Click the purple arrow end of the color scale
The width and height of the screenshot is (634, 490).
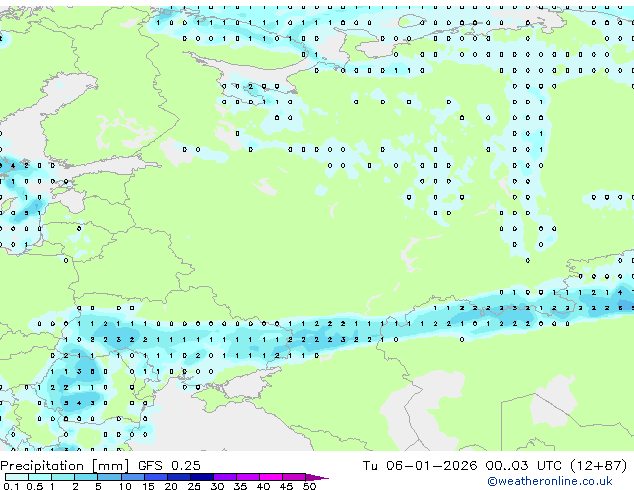click(x=317, y=477)
